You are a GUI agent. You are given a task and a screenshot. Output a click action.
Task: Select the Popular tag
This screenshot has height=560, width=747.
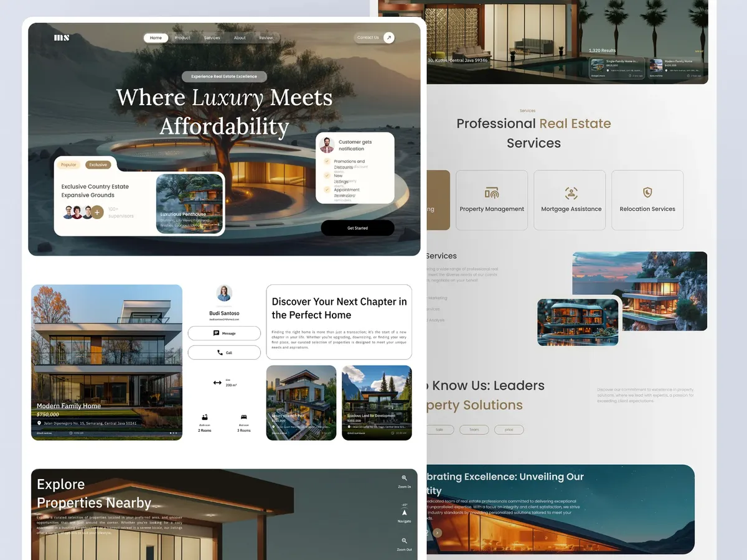[x=68, y=165]
